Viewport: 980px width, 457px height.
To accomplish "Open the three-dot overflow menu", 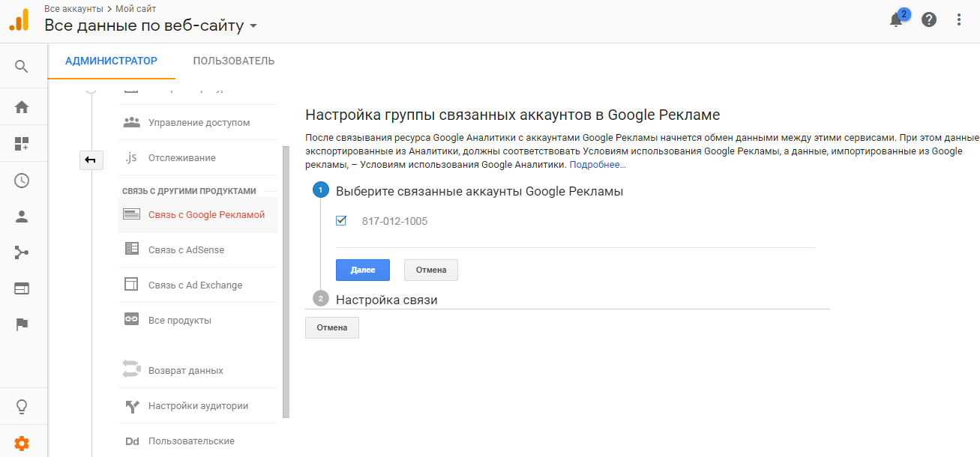I will (x=959, y=19).
